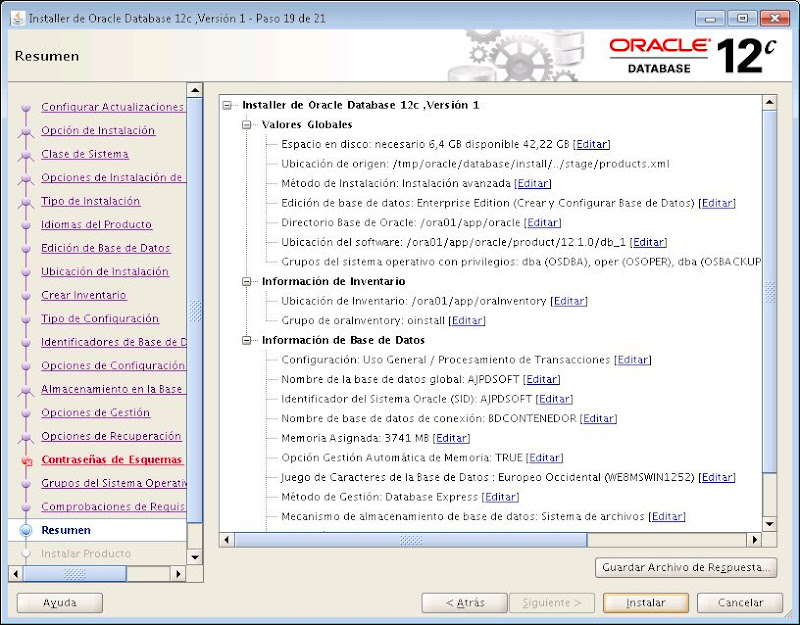This screenshot has height=625, width=800.
Task: Edit the Opción Gestión Automática de Memoria
Action: point(544,458)
